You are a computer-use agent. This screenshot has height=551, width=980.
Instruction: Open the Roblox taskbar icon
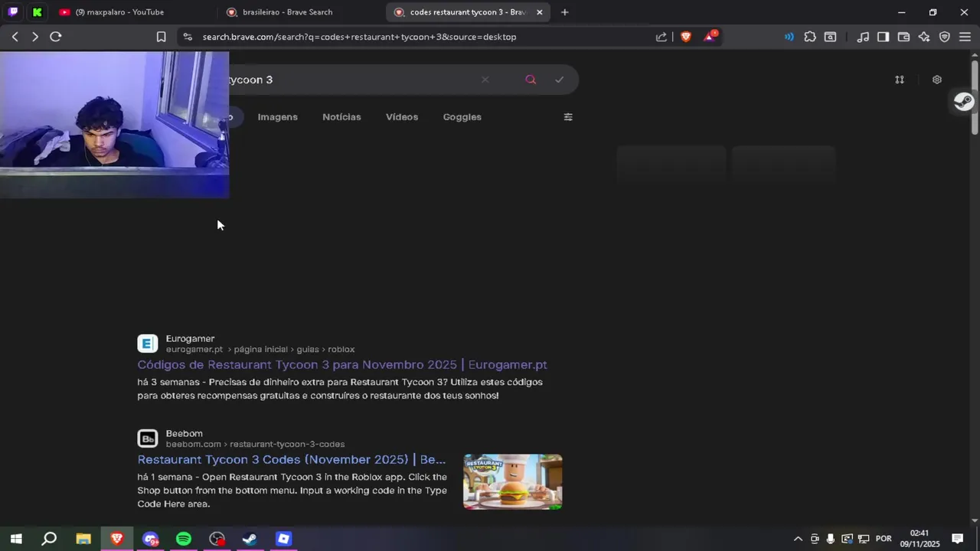coord(283,539)
